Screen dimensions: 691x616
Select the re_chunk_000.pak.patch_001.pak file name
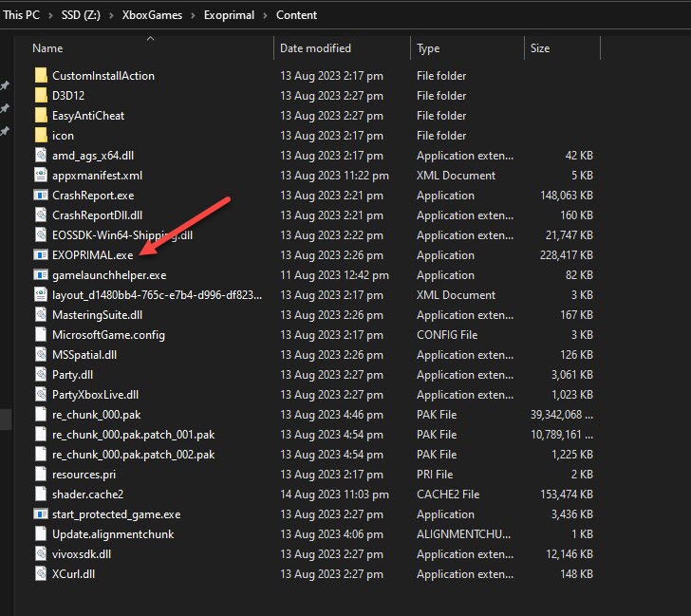133,435
